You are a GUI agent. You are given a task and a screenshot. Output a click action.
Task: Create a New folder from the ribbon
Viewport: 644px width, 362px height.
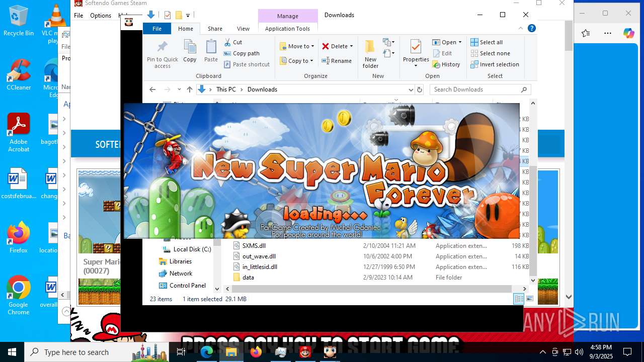[x=370, y=54]
